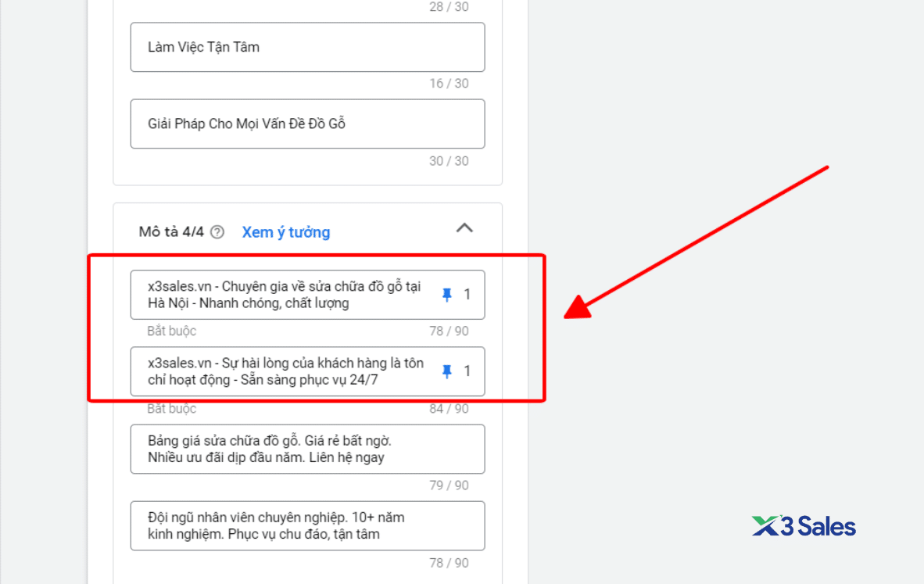Click the 78 / 90 counter under Chuyên gia field
The height and width of the screenshot is (584, 924).
[x=449, y=331]
